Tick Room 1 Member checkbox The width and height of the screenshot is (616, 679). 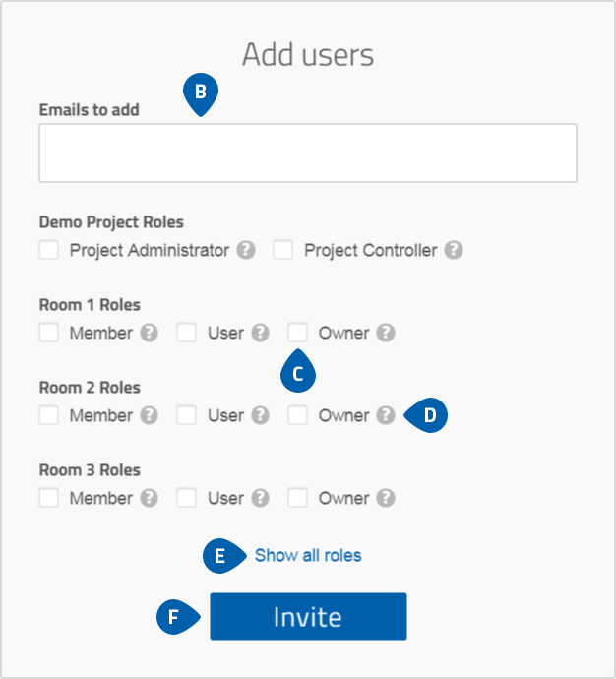point(49,333)
